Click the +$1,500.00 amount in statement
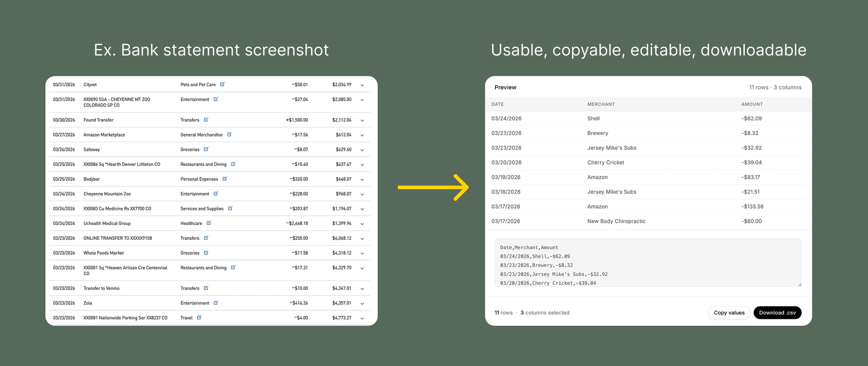Viewport: 868px width, 366px height. pyautogui.click(x=297, y=120)
